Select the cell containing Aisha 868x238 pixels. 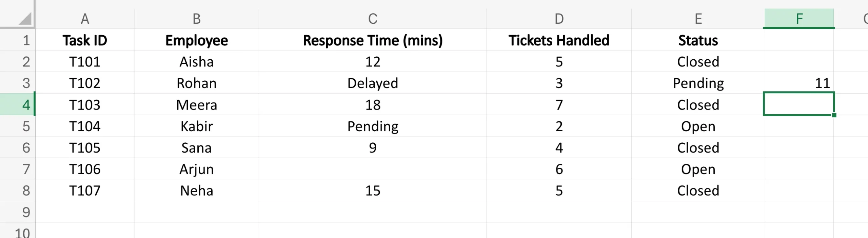pos(196,62)
